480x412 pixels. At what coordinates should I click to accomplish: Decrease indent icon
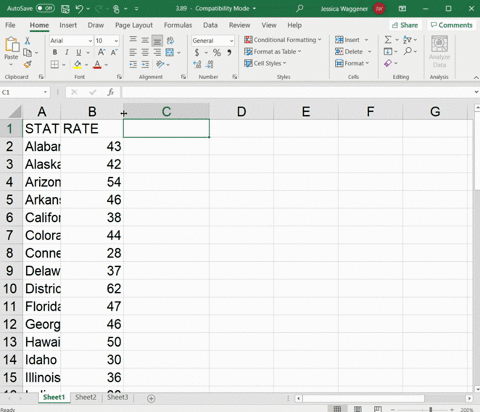coord(133,64)
